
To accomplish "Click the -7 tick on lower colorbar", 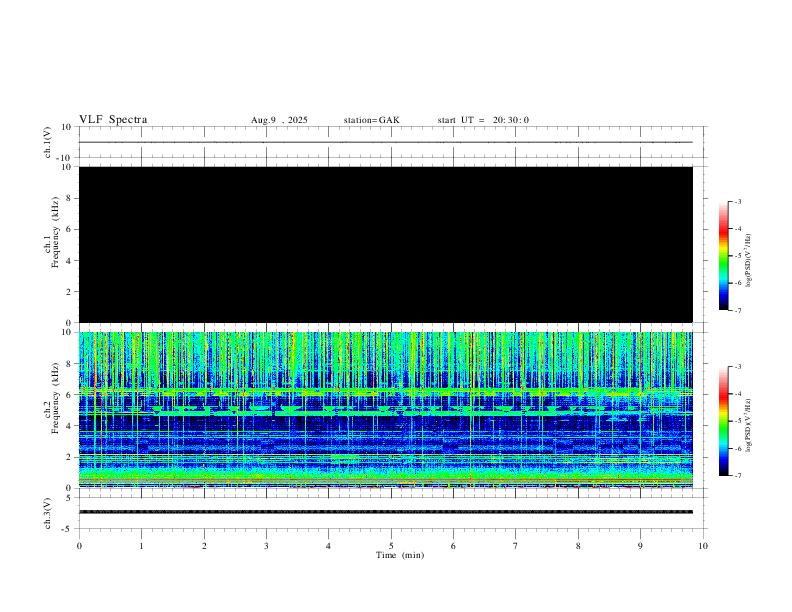I will 739,476.
